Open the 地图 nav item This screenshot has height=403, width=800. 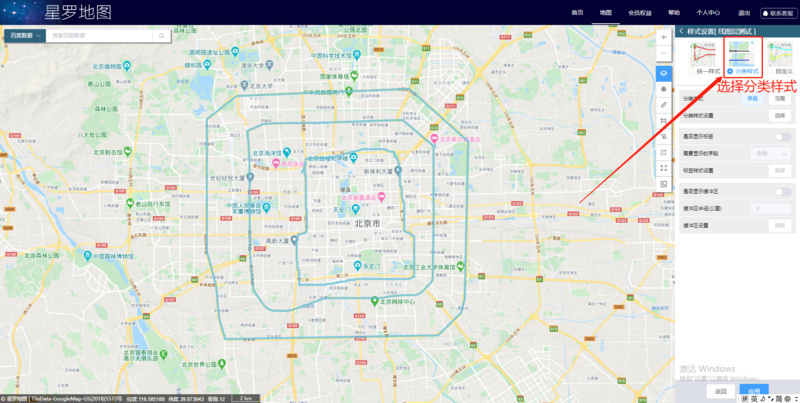pos(606,13)
